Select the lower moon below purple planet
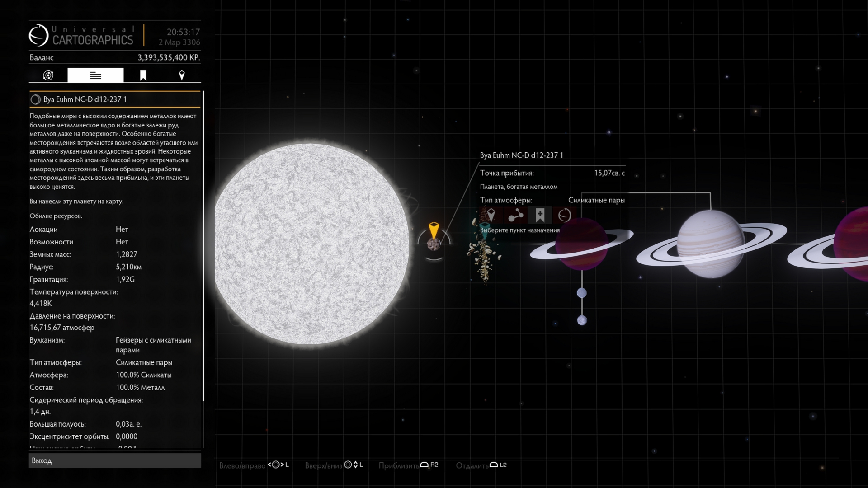This screenshot has width=868, height=488. [582, 320]
